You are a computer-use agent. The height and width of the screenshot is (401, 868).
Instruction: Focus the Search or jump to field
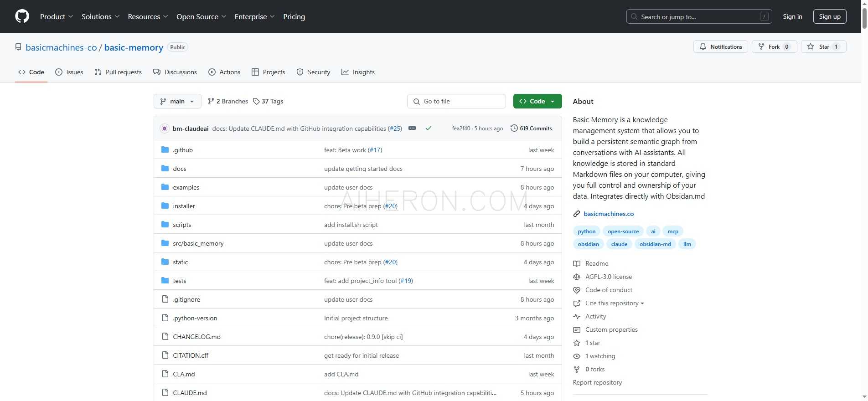coord(699,16)
